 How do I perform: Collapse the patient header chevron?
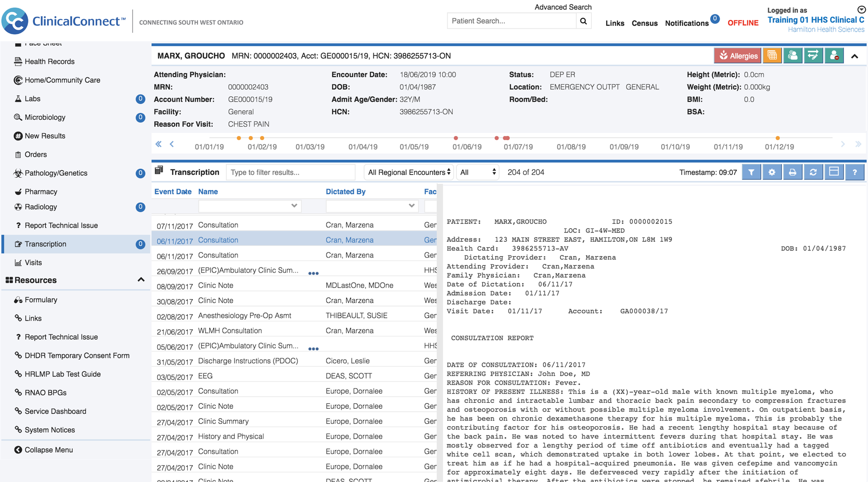854,56
